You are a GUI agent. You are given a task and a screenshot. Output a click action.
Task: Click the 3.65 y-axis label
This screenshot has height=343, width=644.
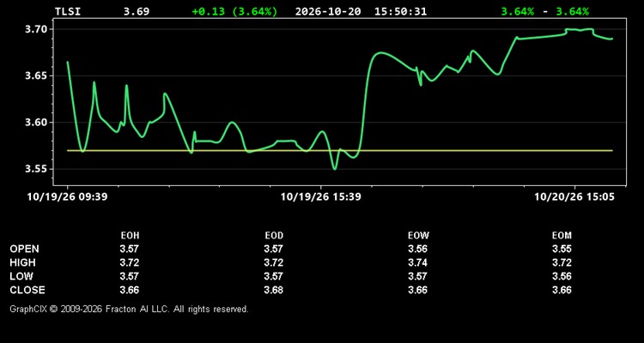pos(37,76)
